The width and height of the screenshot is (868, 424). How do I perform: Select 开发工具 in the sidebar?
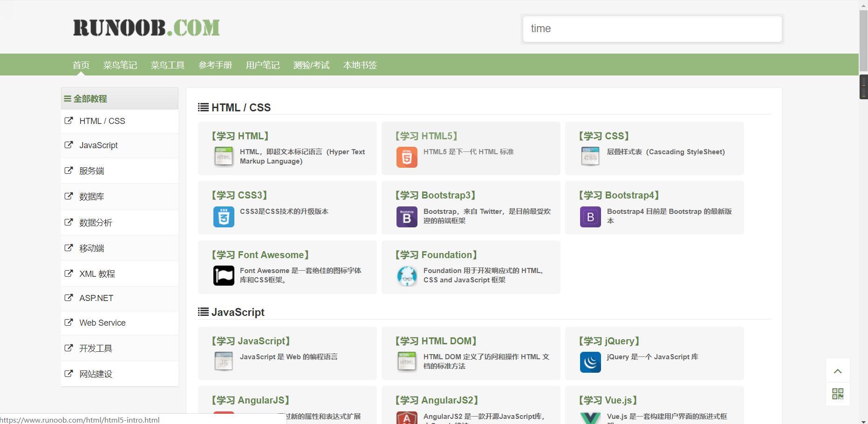pyautogui.click(x=120, y=348)
